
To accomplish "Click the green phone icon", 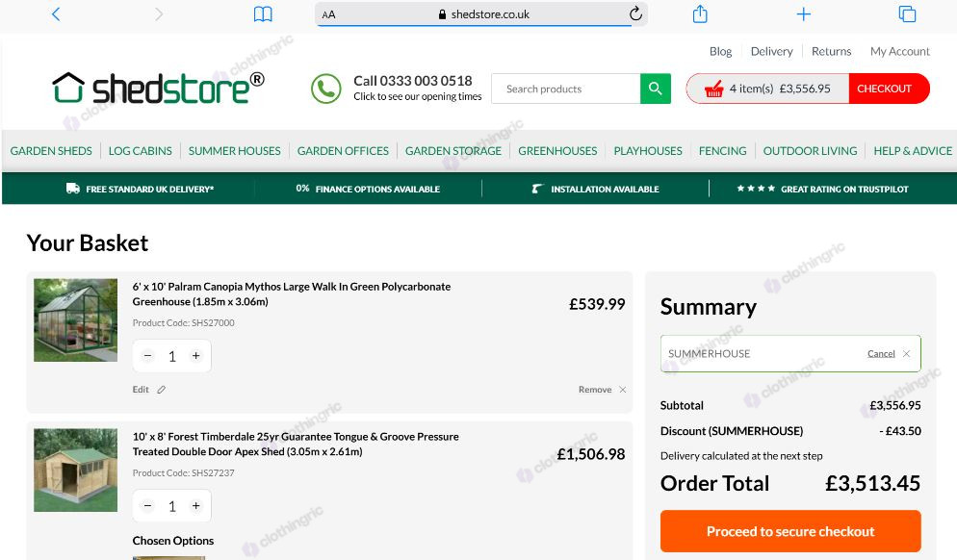I will [326, 89].
